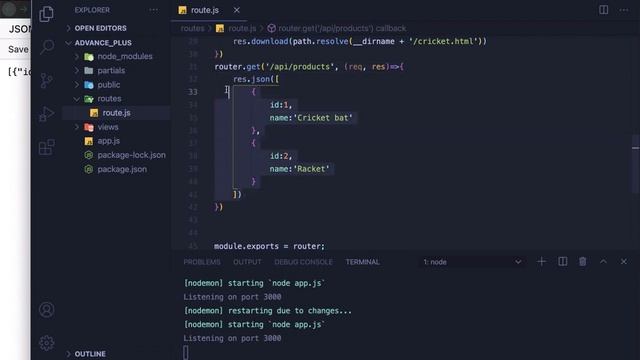Image resolution: width=640 pixels, height=360 pixels.
Task: Click line number 33 in gutter
Action: click(193, 92)
